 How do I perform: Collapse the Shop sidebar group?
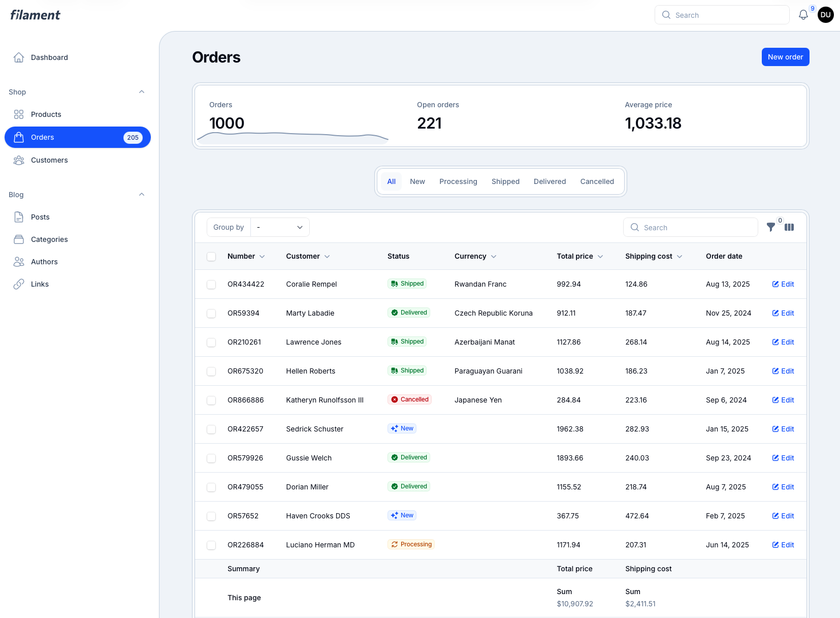[x=142, y=92]
